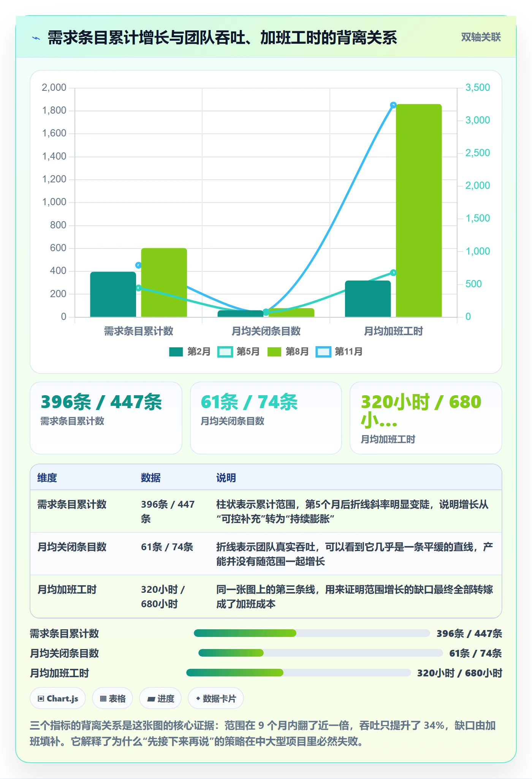The image size is (532, 779).
Task: Click the 说明 table column header
Action: 226,478
